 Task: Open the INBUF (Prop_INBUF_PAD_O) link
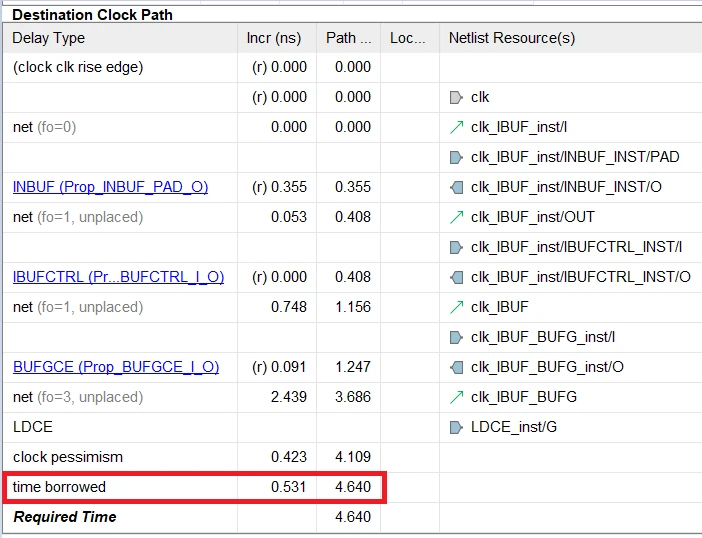(x=110, y=187)
